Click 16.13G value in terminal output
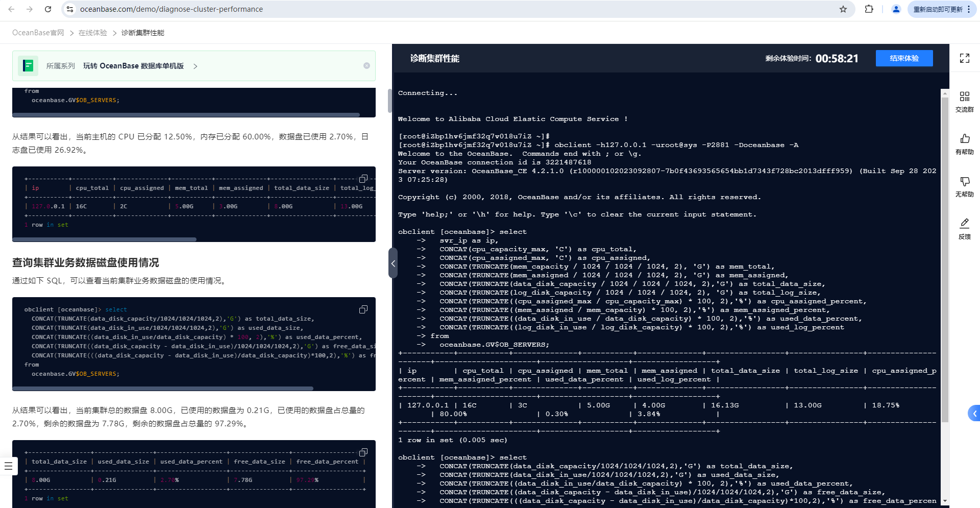 pos(725,405)
